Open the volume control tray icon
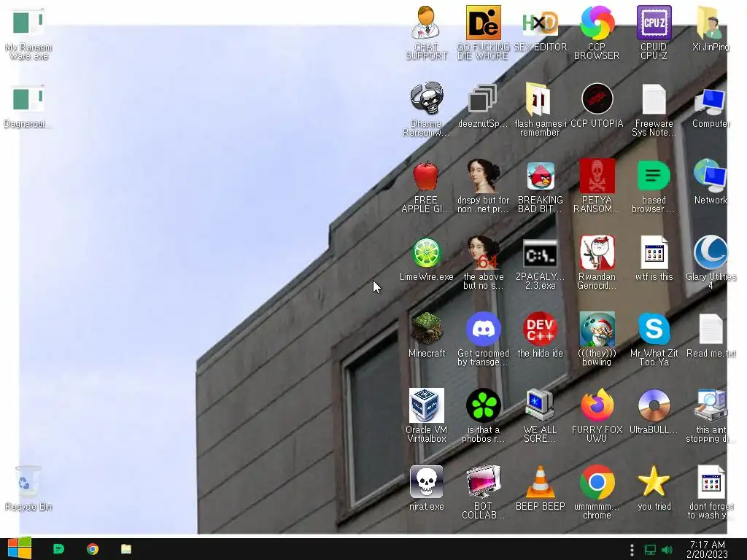 tap(667, 550)
